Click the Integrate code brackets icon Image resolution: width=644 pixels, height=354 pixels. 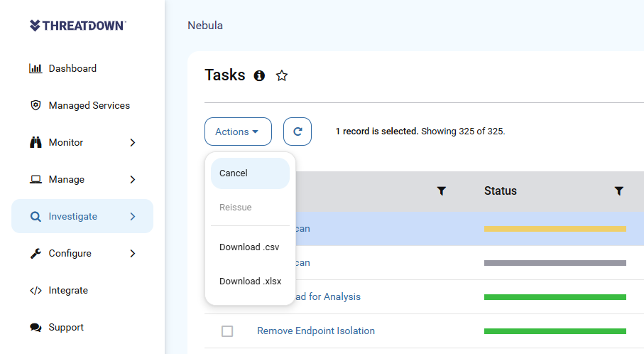point(36,290)
